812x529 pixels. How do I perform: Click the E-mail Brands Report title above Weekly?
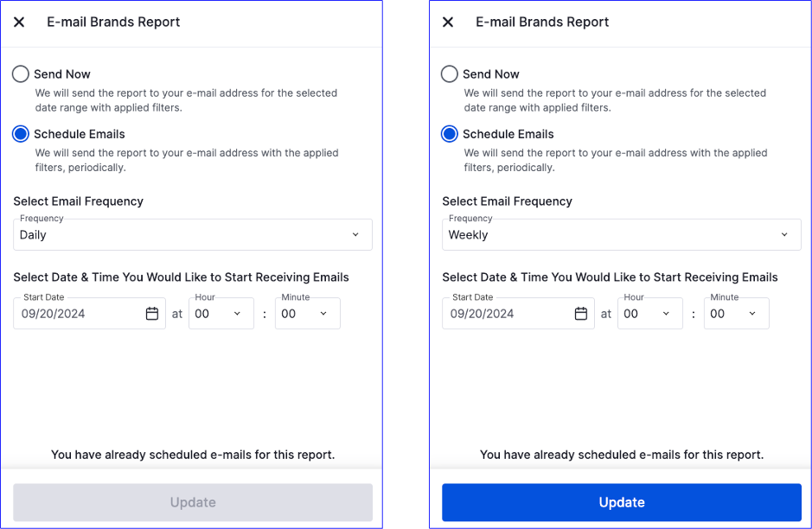pos(542,22)
